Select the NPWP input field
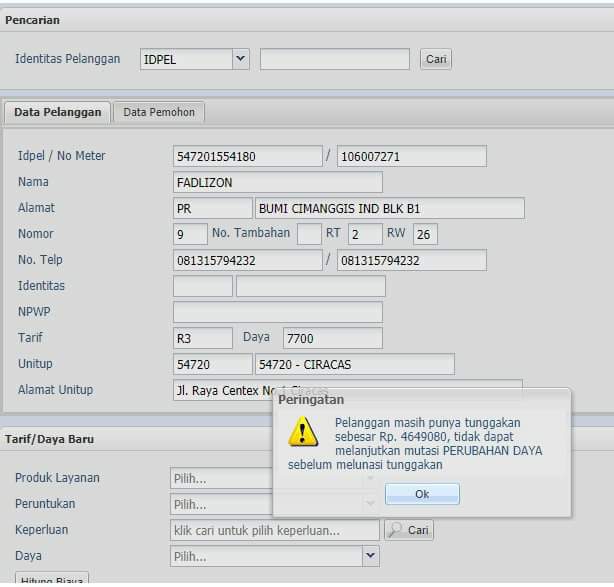The width and height of the screenshot is (614, 587). (277, 312)
